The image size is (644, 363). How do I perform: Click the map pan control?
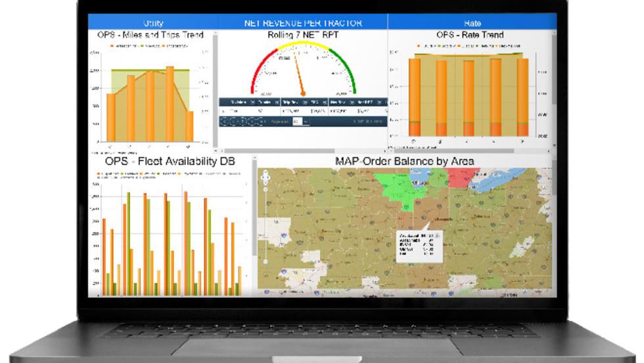(x=265, y=176)
